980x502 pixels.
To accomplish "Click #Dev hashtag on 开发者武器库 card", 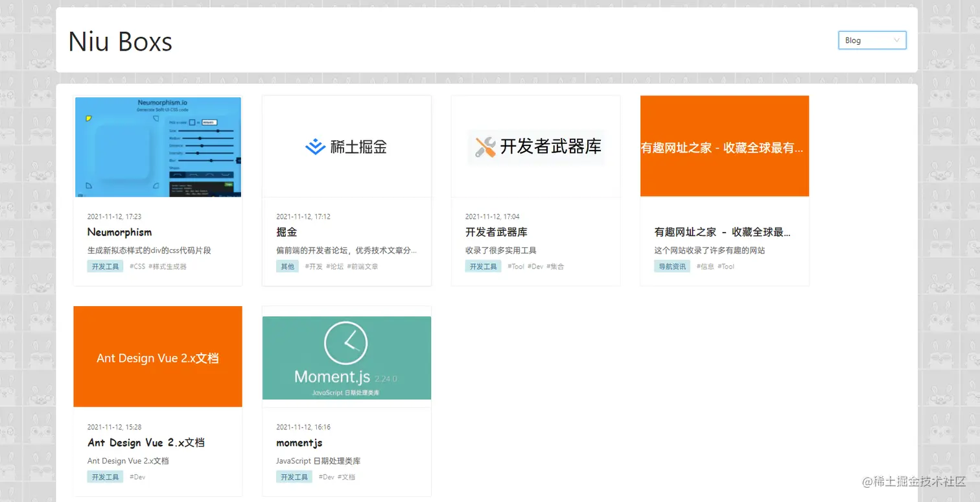I will coord(535,267).
